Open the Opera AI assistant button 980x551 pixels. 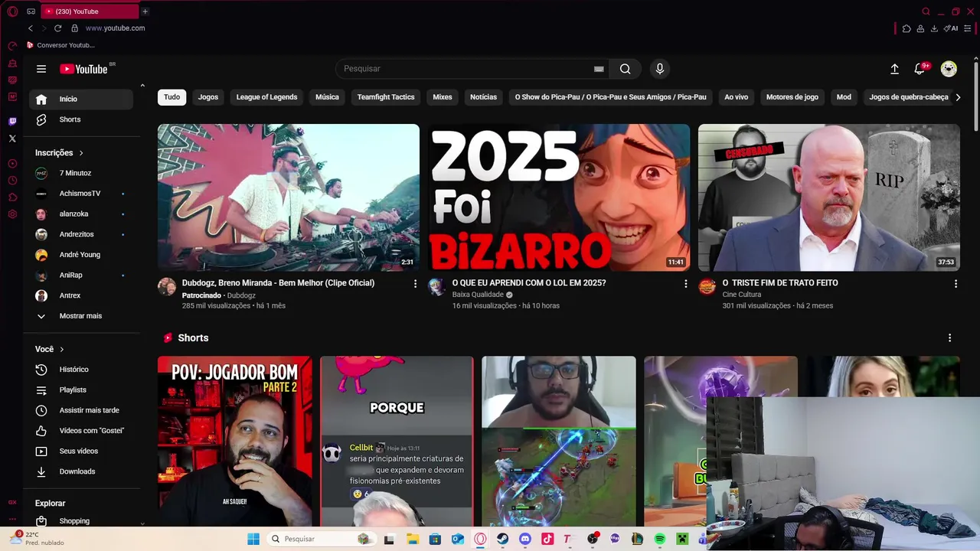[x=951, y=28]
